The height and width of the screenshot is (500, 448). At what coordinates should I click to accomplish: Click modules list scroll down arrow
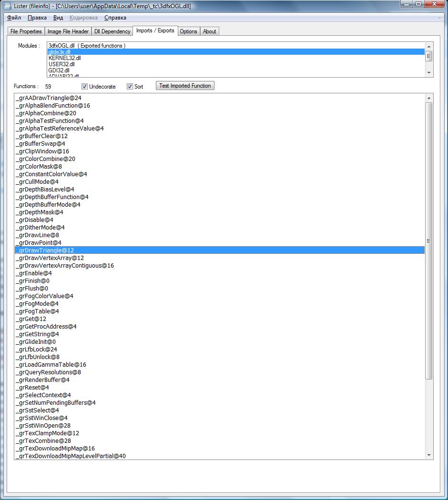tap(429, 73)
